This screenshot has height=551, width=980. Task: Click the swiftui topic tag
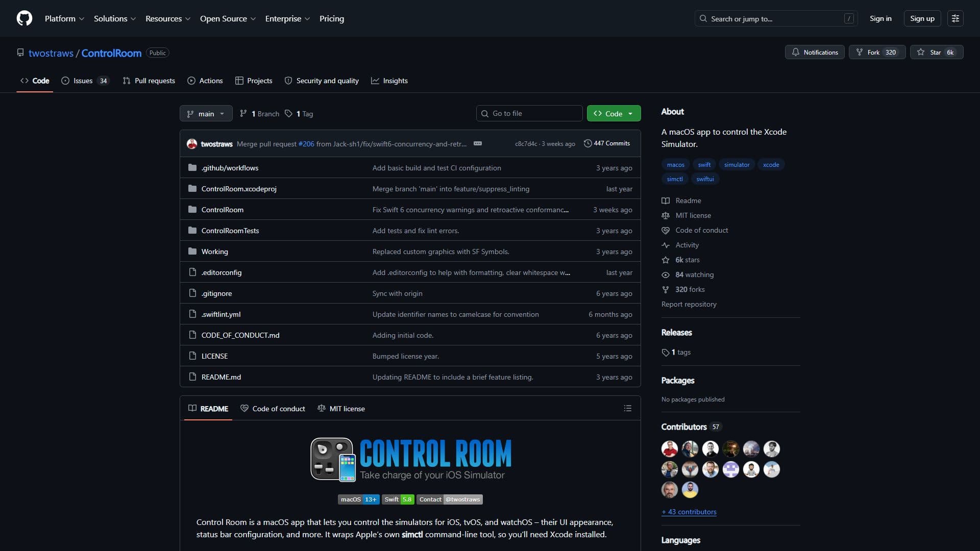coord(705,179)
